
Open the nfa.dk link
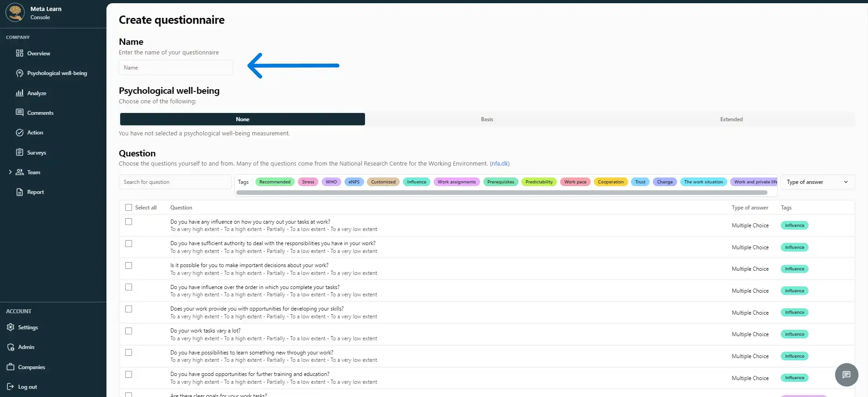[499, 164]
